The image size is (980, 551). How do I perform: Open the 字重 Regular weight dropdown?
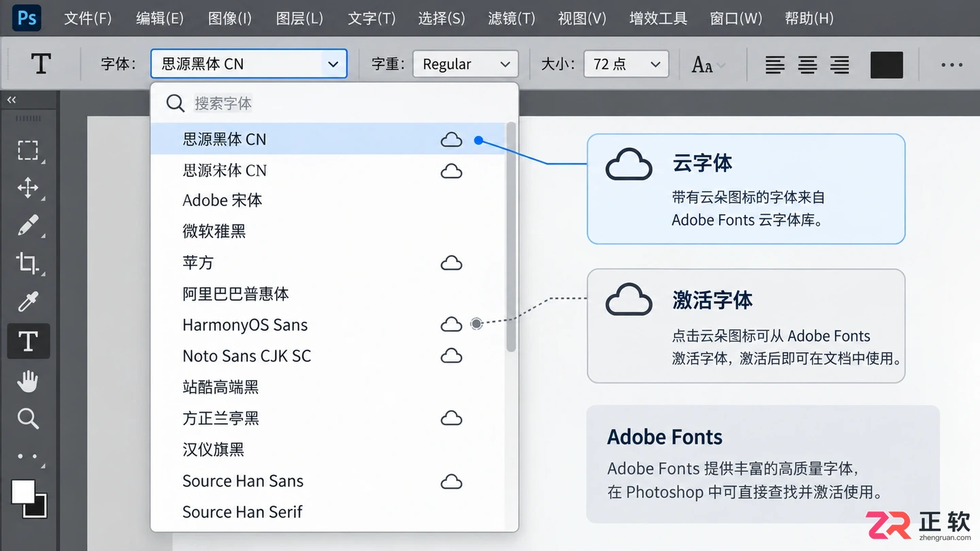[x=465, y=64]
